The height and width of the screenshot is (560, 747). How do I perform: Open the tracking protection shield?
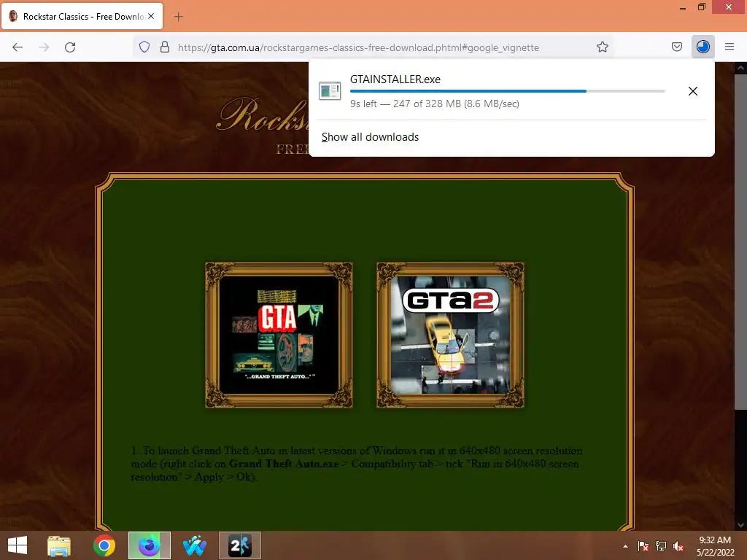(144, 47)
